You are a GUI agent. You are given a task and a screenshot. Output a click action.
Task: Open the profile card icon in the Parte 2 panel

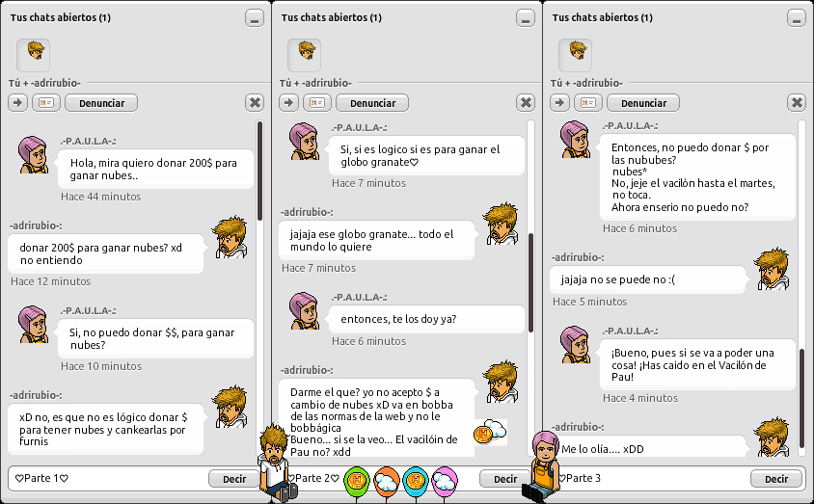[x=317, y=103]
